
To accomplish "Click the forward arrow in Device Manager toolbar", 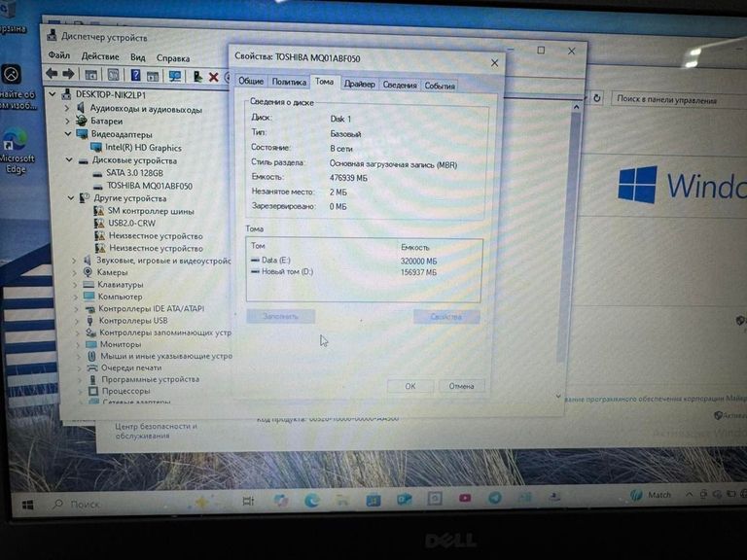I will pyautogui.click(x=69, y=74).
